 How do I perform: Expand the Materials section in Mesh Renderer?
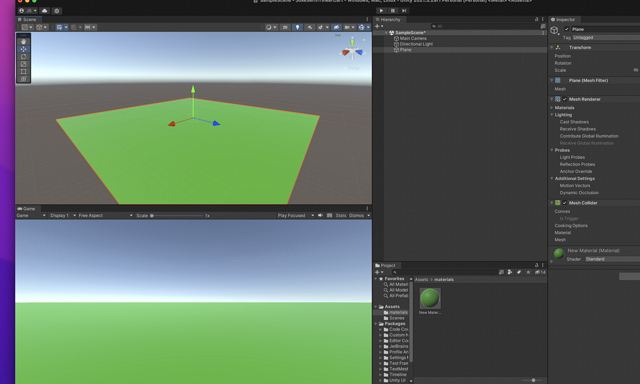[564, 108]
